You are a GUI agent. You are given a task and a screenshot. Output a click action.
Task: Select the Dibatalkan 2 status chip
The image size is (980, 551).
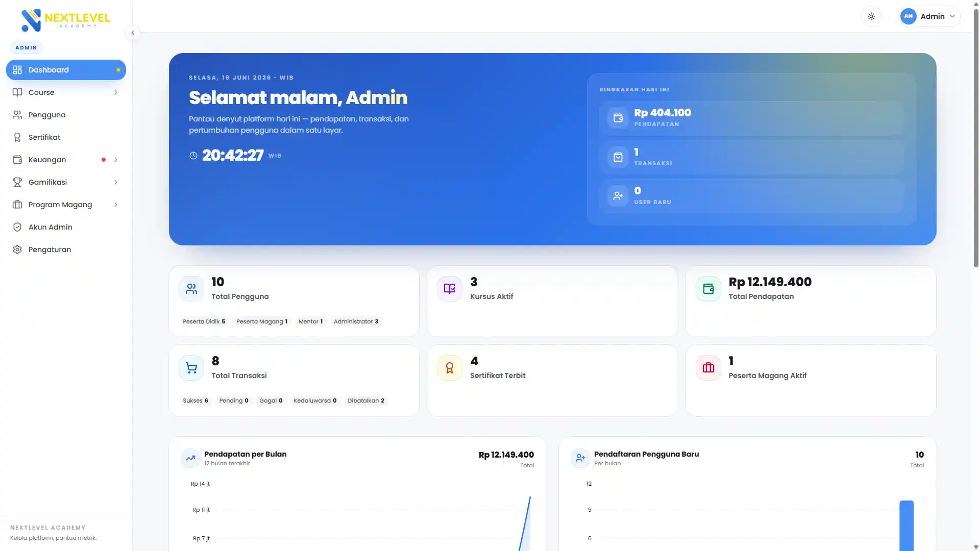pos(366,400)
